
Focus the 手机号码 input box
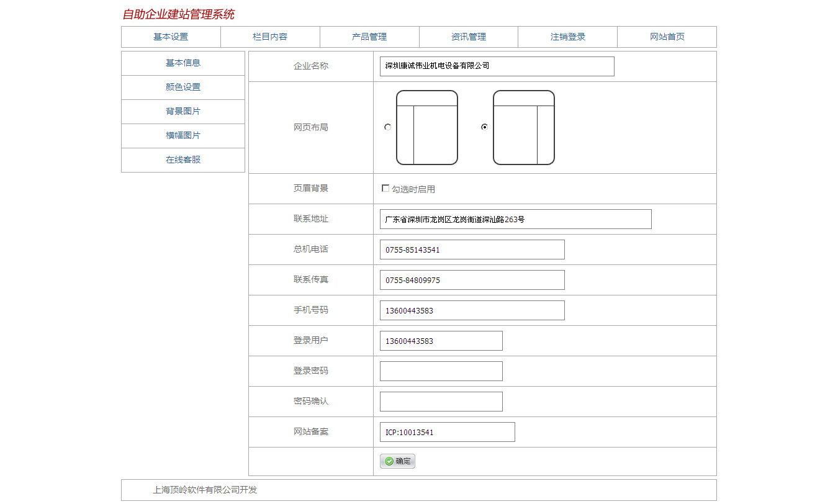(472, 310)
